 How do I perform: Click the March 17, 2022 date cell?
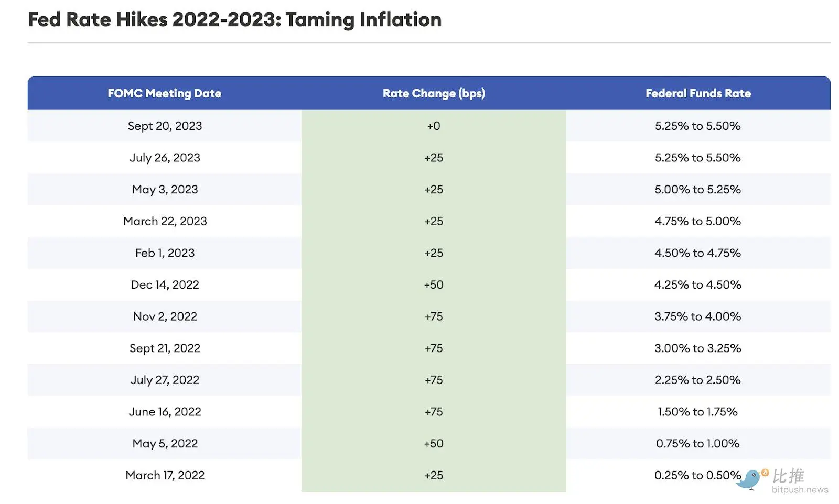pyautogui.click(x=165, y=475)
